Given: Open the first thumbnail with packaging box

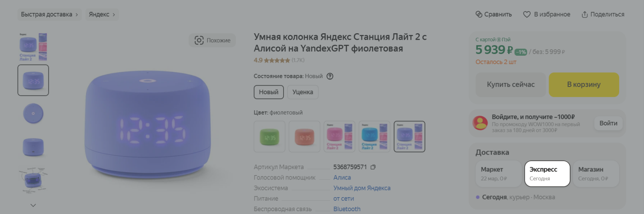Looking at the screenshot, I should pyautogui.click(x=33, y=47).
